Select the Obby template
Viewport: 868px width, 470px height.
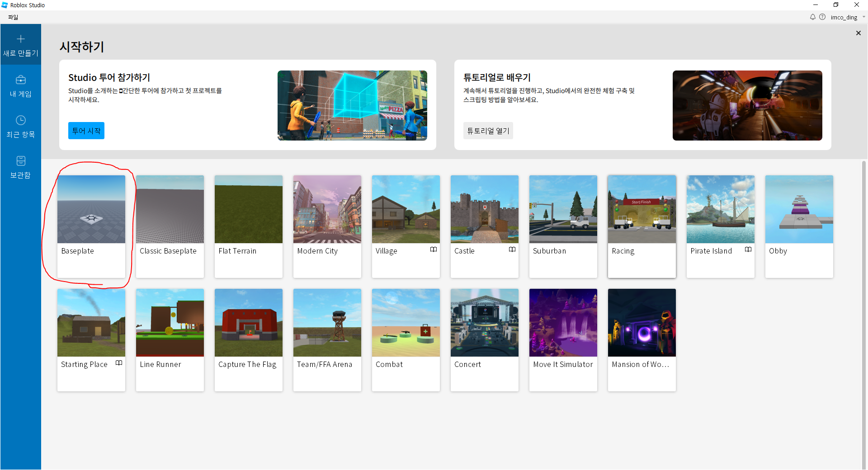[799, 226]
